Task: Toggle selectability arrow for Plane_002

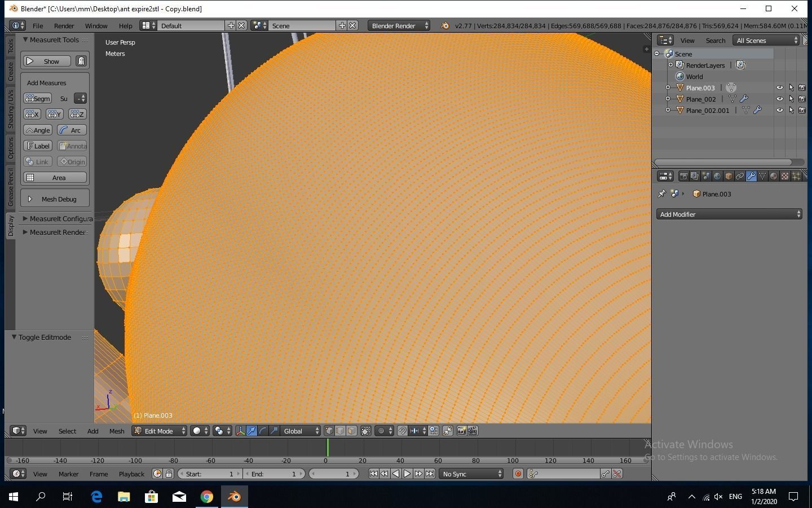Action: pos(791,99)
